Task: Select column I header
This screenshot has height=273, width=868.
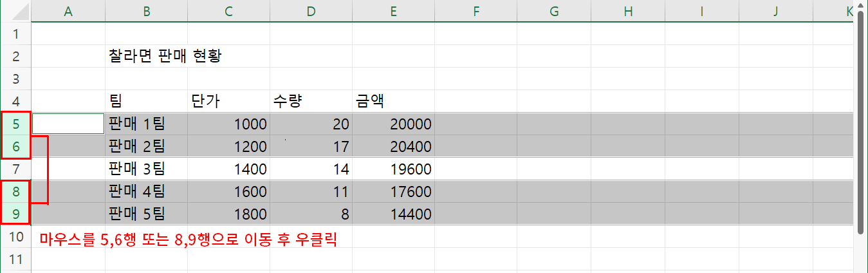Action: [702, 10]
